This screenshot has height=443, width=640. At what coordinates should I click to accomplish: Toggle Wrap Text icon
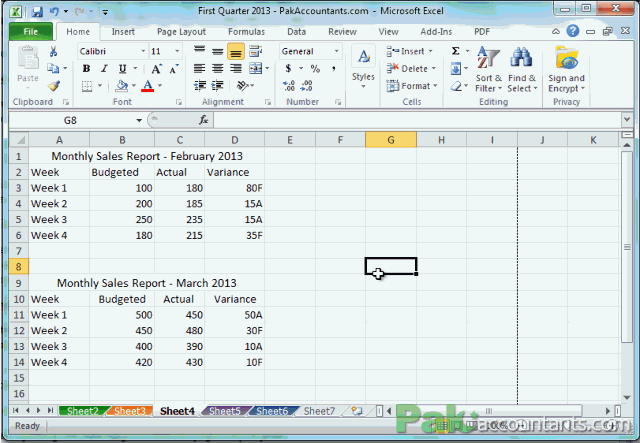coord(256,51)
